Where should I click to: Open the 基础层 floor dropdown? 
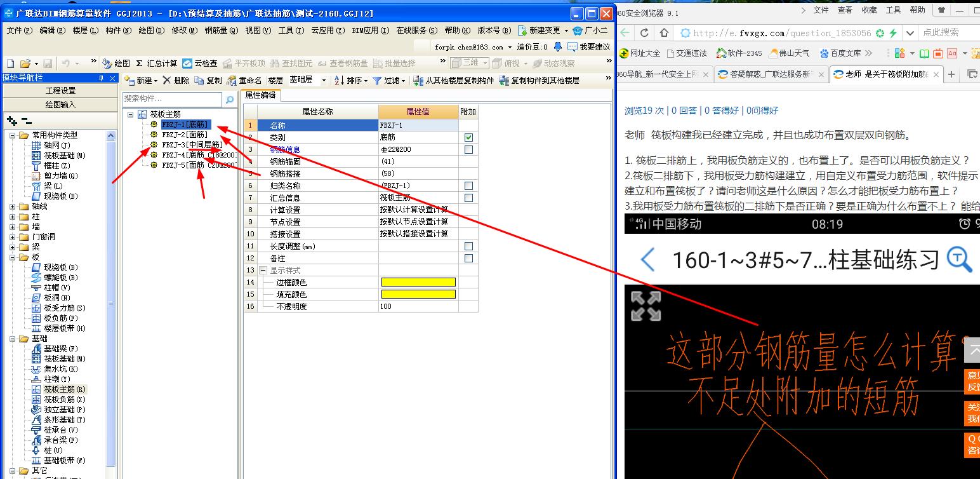(x=324, y=81)
